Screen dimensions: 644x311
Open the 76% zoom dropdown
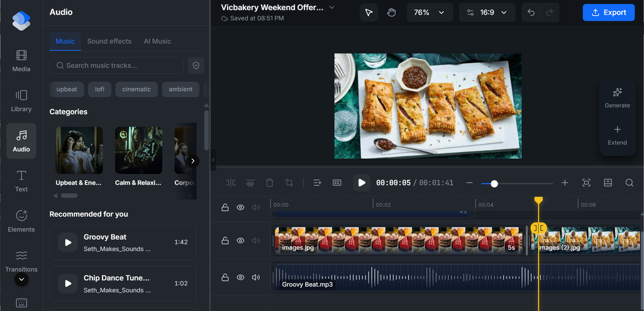tap(430, 13)
